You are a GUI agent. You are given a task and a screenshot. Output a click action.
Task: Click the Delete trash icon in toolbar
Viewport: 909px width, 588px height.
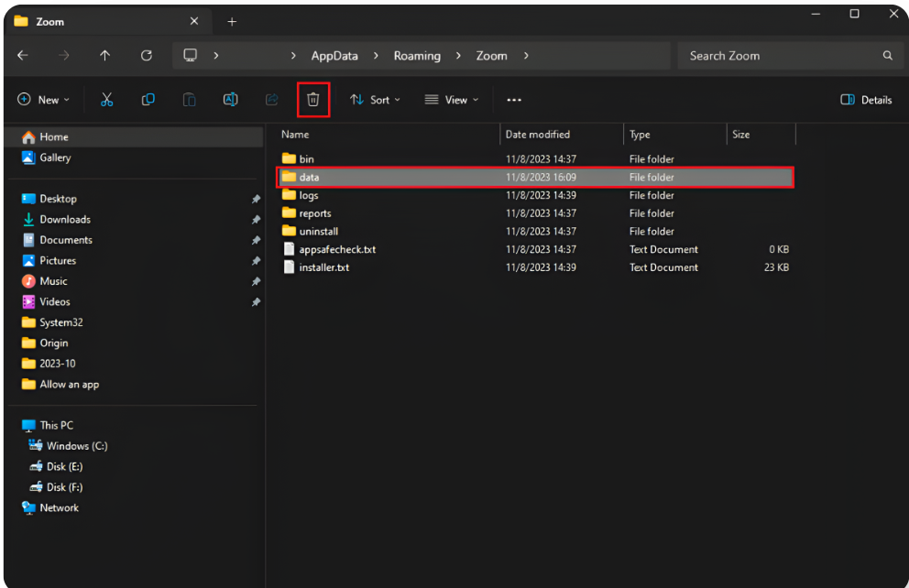tap(313, 100)
